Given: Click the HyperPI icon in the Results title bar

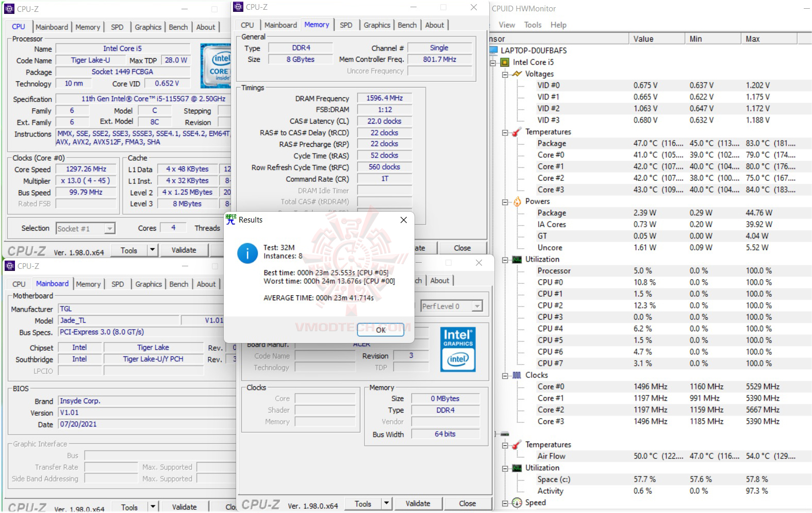Looking at the screenshot, I should tap(231, 219).
